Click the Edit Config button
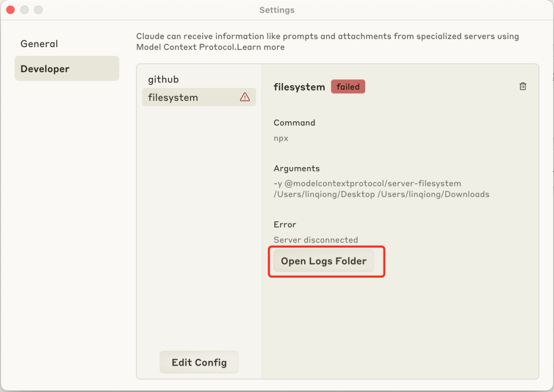Viewport: 554px width, 392px height. pyautogui.click(x=199, y=362)
